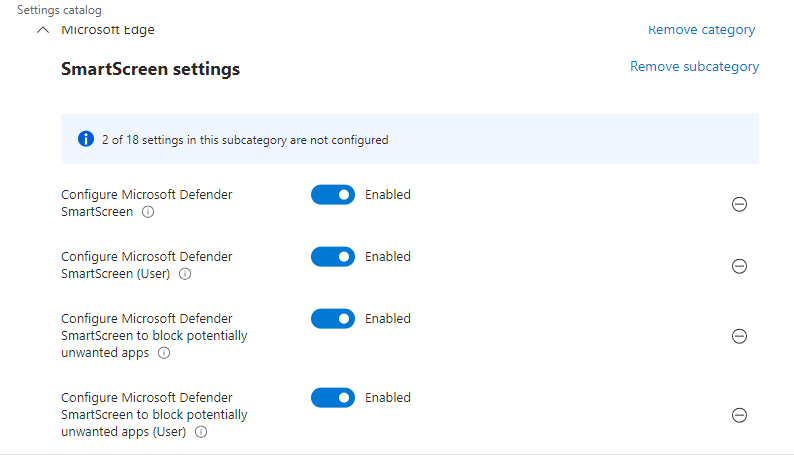794x467 pixels.
Task: Click the Remove subcategory link
Action: 694,67
